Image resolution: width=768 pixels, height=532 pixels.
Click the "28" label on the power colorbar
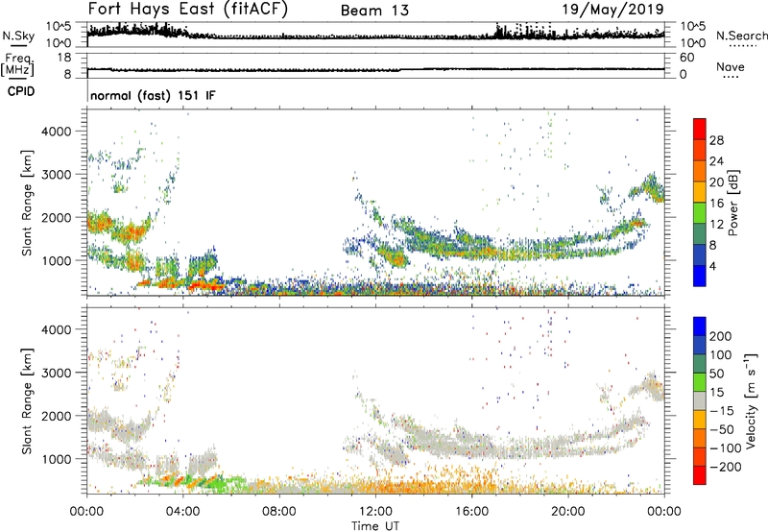pyautogui.click(x=716, y=140)
